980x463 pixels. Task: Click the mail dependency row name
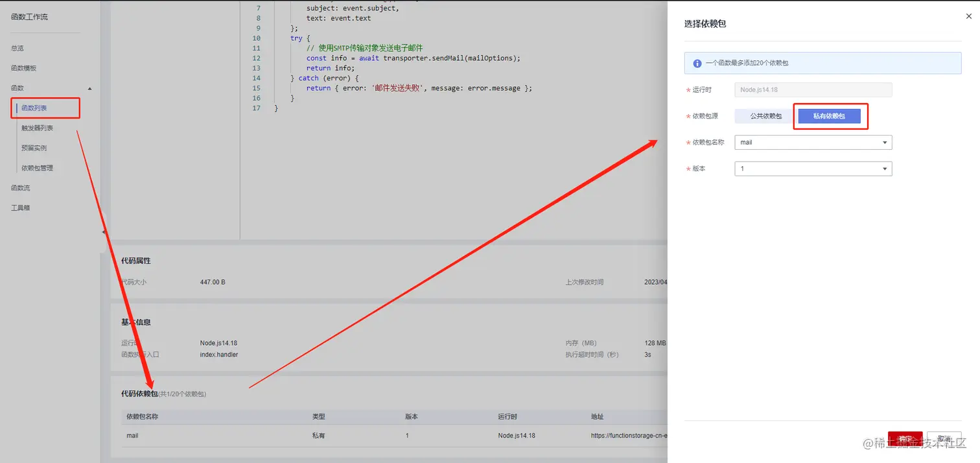(132, 436)
